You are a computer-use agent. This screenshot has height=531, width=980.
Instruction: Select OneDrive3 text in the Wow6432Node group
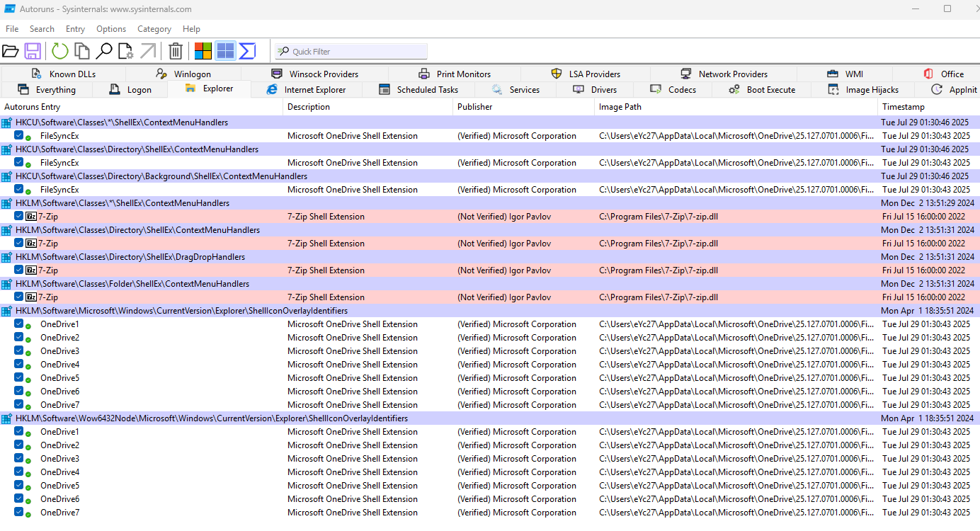pyautogui.click(x=59, y=459)
